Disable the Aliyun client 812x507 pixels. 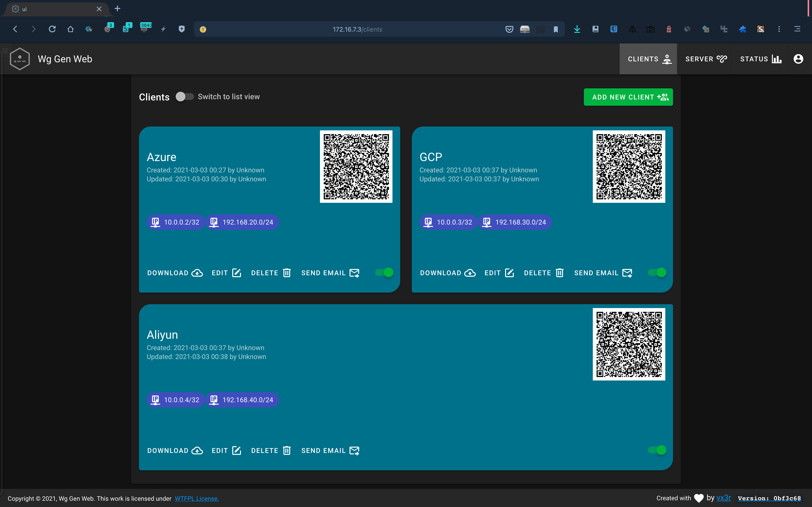coord(657,450)
